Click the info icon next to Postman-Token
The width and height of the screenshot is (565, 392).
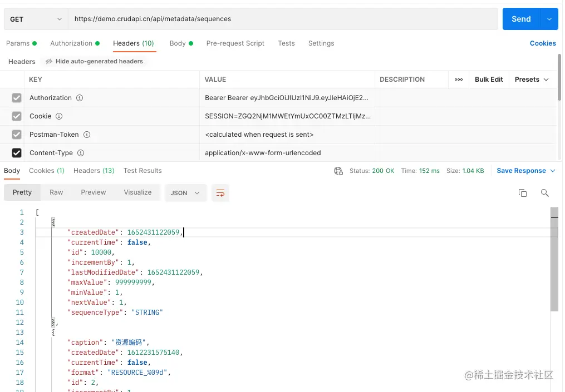(x=87, y=135)
